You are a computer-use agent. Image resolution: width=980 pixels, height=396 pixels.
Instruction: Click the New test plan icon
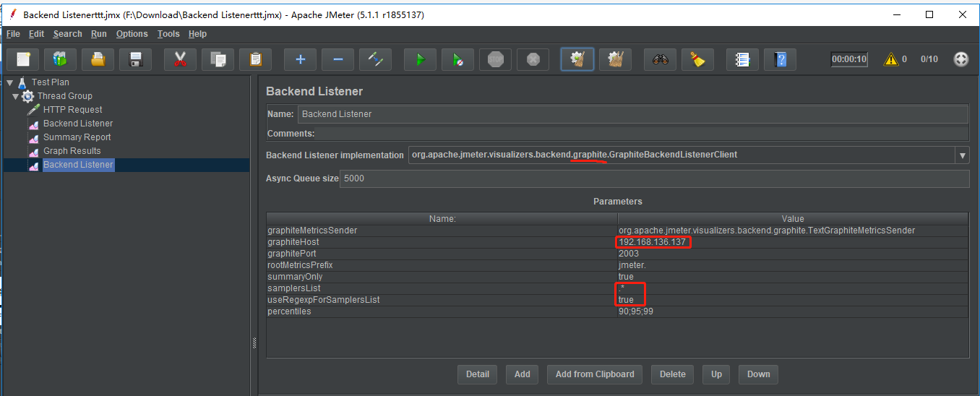tap(23, 59)
